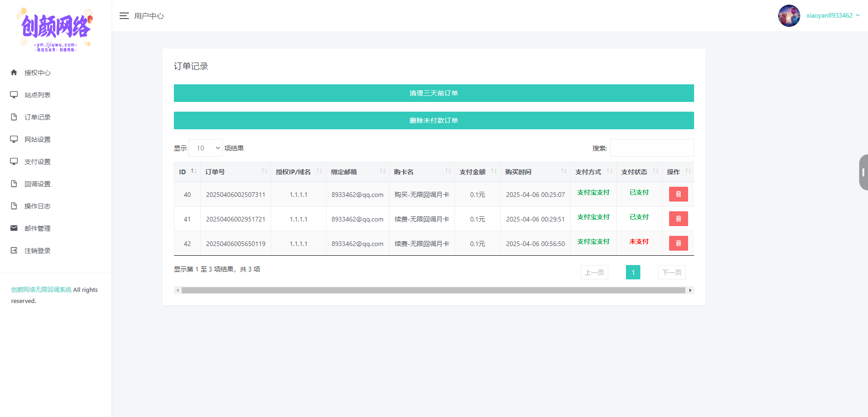Viewport: 868px width, 417px height.
Task: Focus the 搜索 input field
Action: pos(651,148)
